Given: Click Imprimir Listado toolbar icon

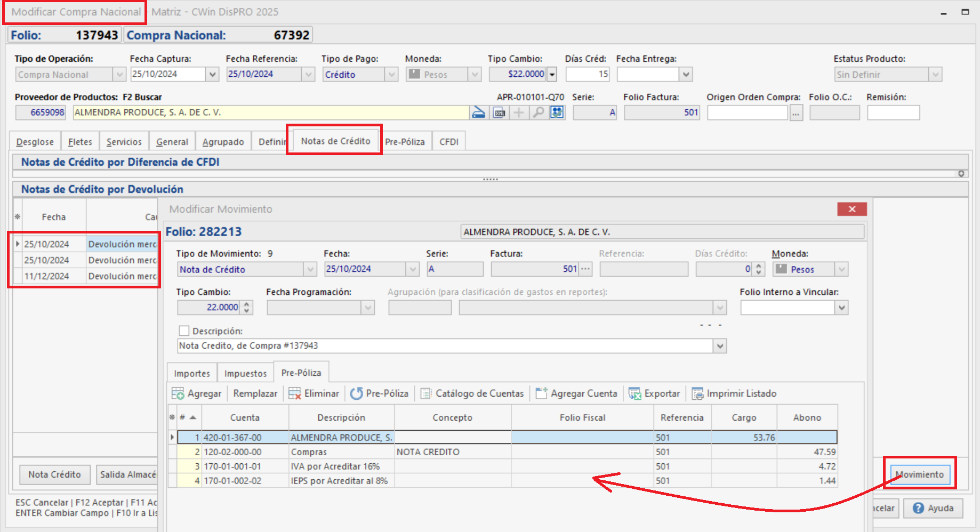Looking at the screenshot, I should pyautogui.click(x=697, y=393).
